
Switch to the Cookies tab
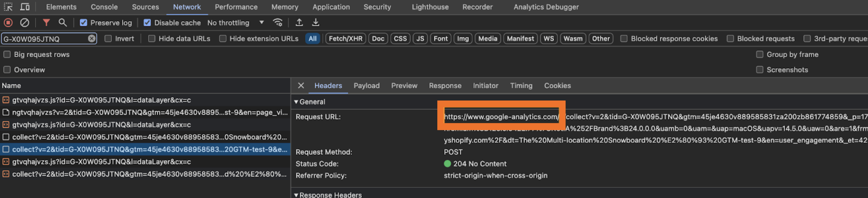pyautogui.click(x=557, y=85)
